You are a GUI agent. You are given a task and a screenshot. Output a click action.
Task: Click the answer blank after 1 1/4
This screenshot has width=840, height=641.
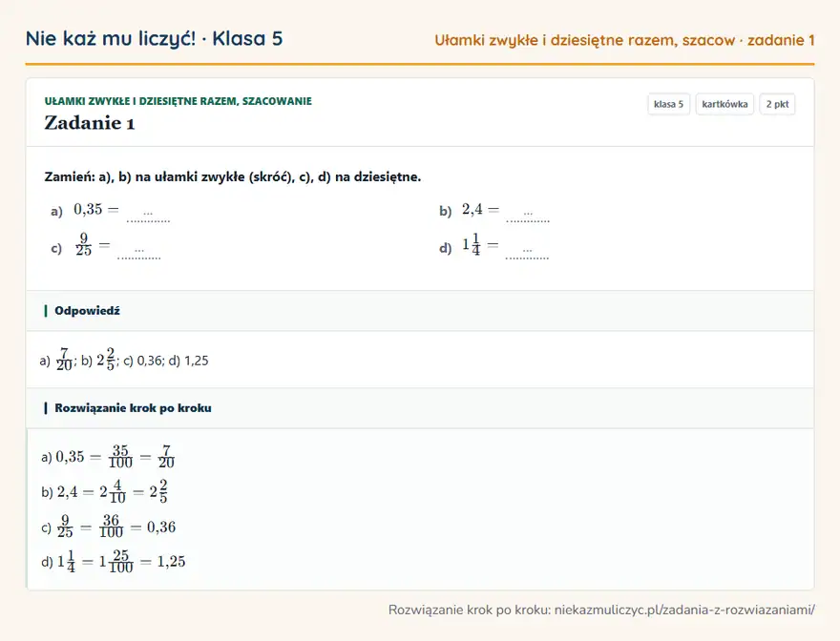tap(527, 252)
